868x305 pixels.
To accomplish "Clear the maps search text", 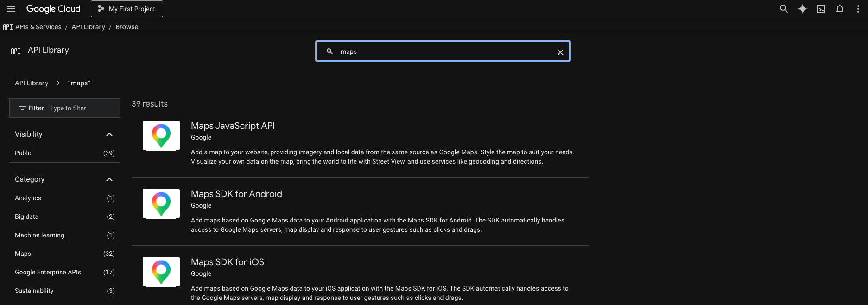I will point(560,52).
